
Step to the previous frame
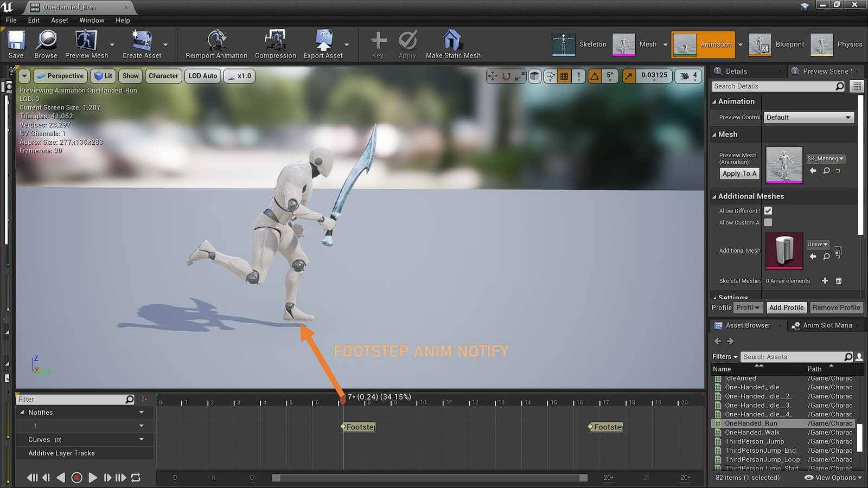point(46,478)
